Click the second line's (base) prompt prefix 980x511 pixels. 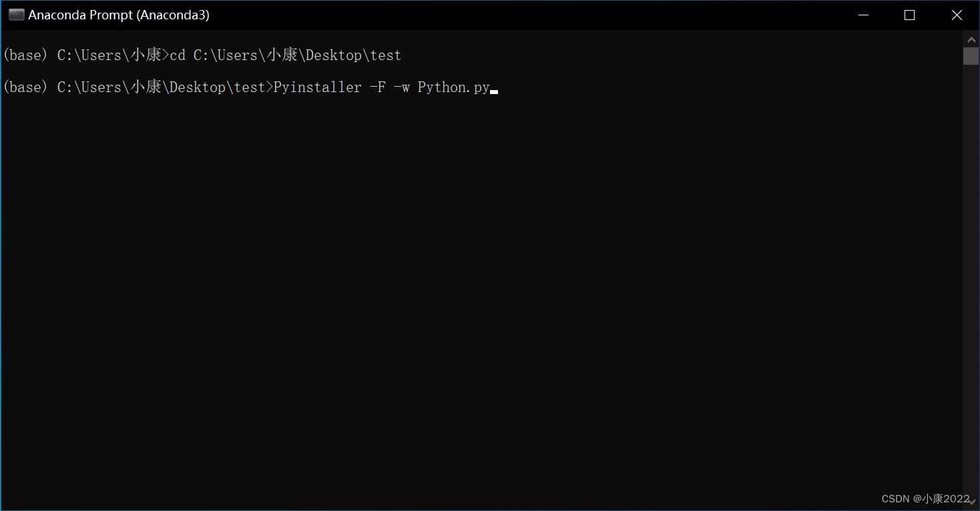(x=25, y=87)
